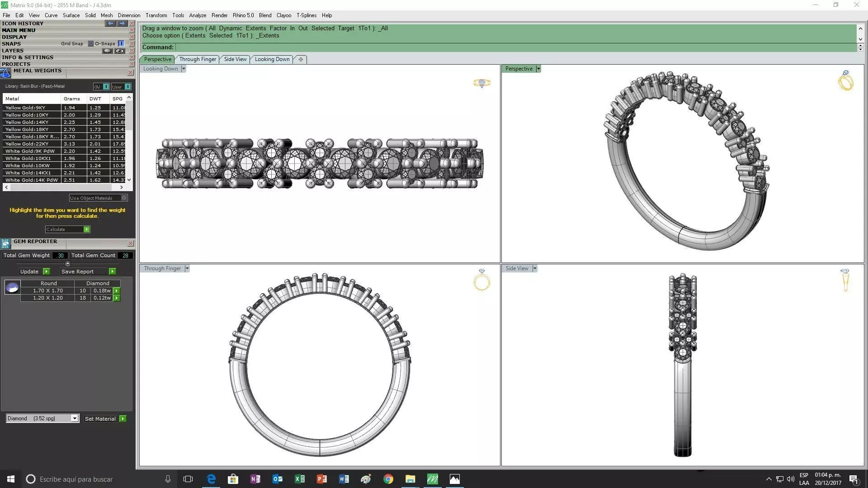This screenshot has height=488, width=868.
Task: Click the Through Finger viewport ring icon
Action: pos(481,280)
